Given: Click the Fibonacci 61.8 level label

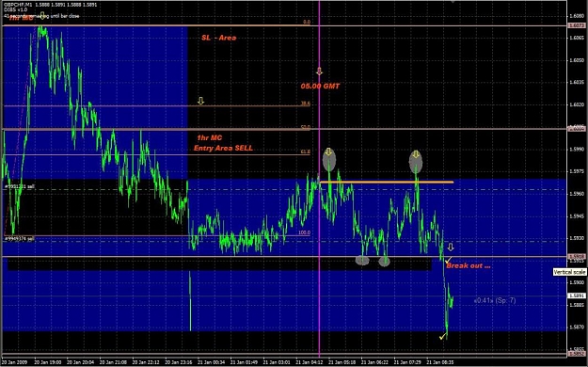Looking at the screenshot, I should coord(306,152).
